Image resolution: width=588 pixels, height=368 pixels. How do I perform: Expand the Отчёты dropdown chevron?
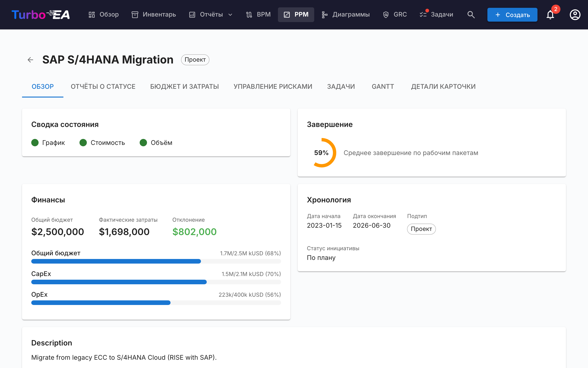click(x=230, y=14)
